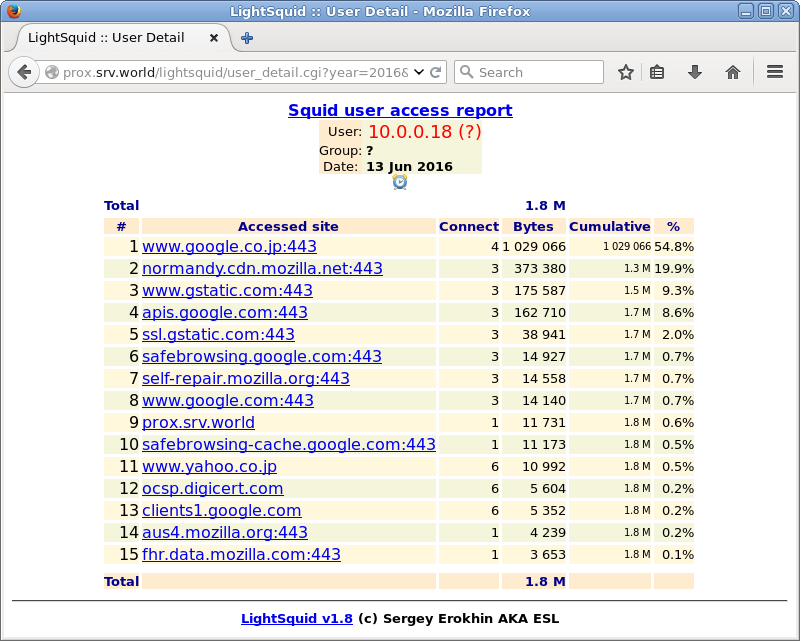
Task: Click the bytes value 175 587
Action: tap(540, 290)
